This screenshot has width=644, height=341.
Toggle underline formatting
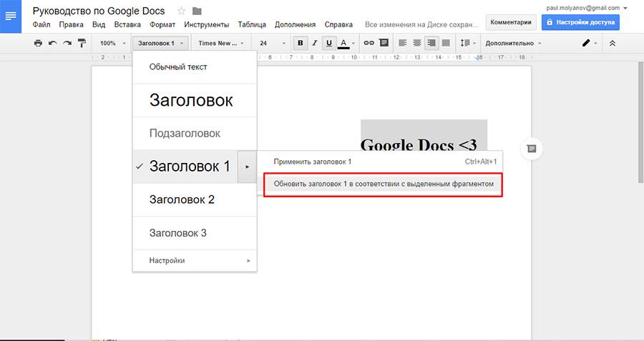[x=329, y=43]
